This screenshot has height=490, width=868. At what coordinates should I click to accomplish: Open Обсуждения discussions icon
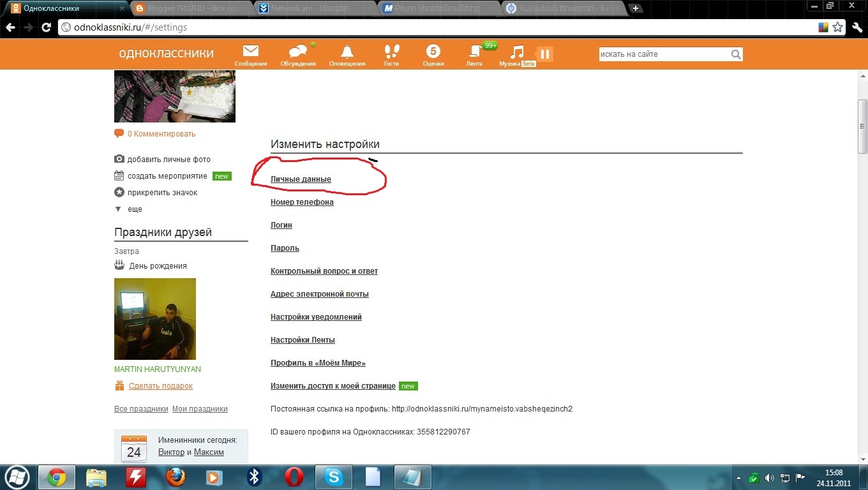pos(298,51)
